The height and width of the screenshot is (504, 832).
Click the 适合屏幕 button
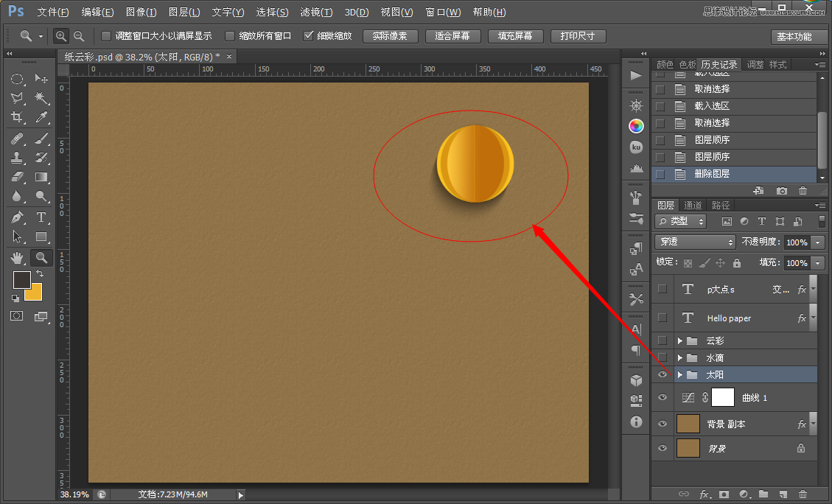coord(452,36)
